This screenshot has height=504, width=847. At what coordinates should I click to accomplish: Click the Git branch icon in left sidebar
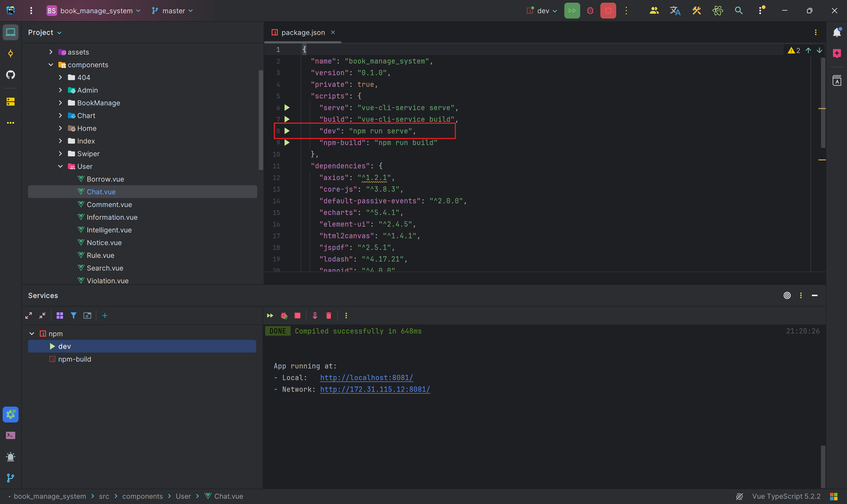point(11,478)
